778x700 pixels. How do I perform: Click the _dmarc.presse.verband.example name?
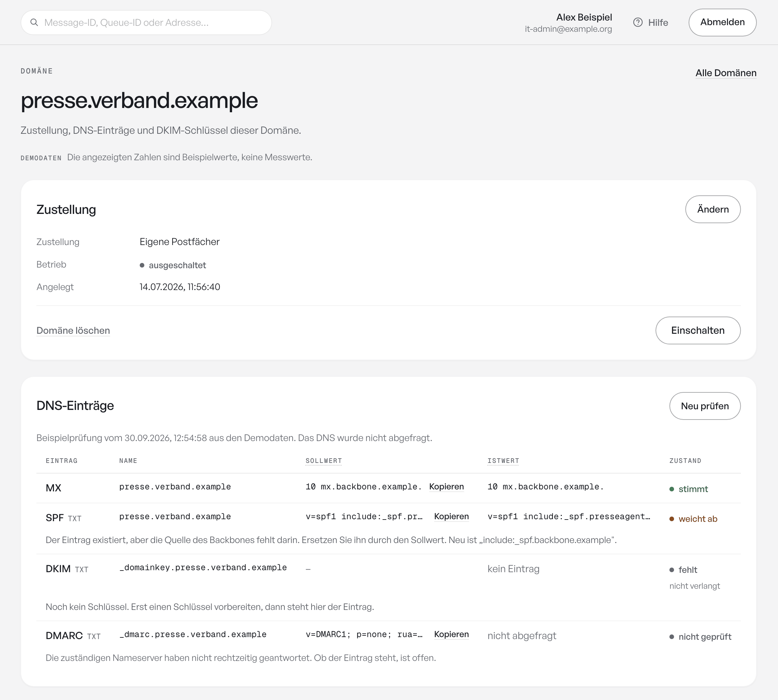[193, 634]
